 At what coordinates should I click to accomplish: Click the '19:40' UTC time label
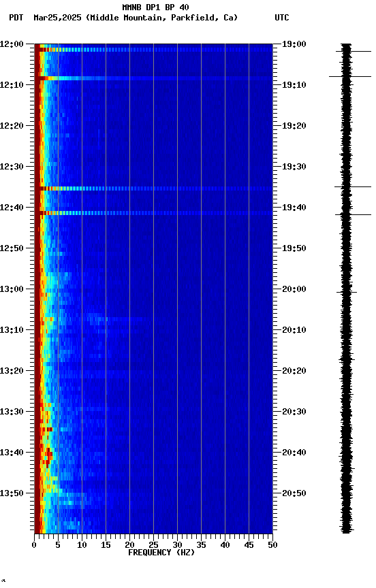[294, 208]
